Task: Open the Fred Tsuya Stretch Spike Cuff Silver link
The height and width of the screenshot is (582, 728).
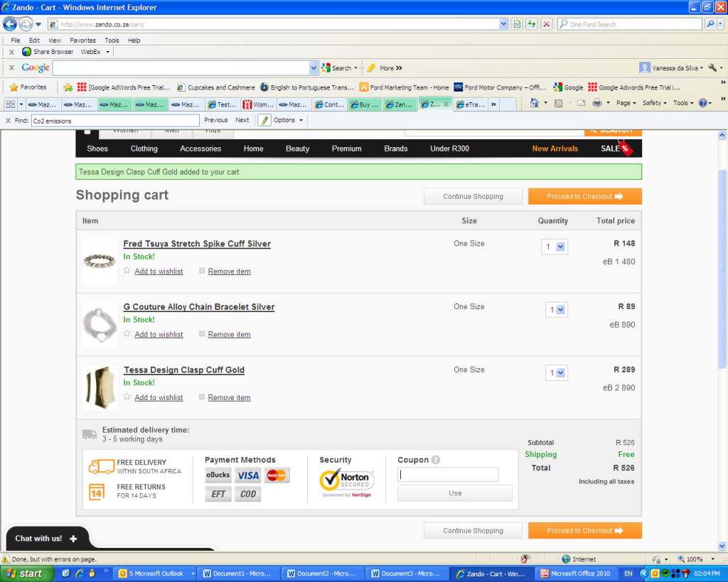Action: 197,244
